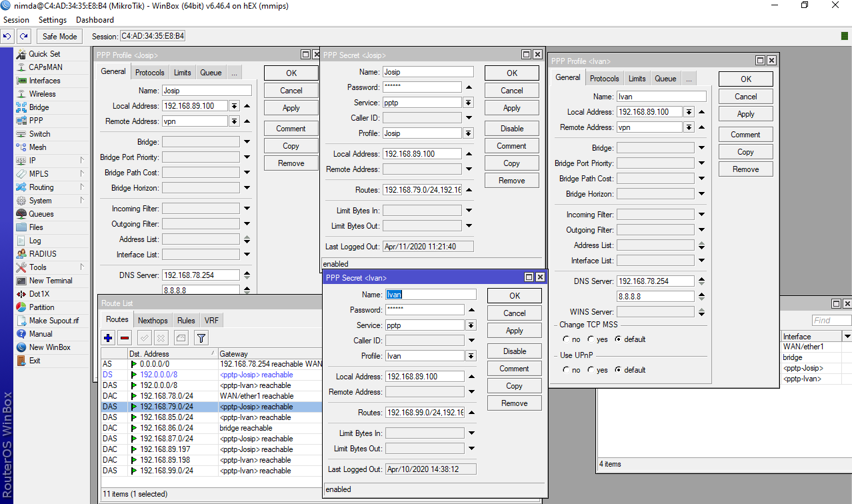Expand Remote Address dropdown in Ivan profile
Screen dimensions: 852x504
click(x=689, y=127)
